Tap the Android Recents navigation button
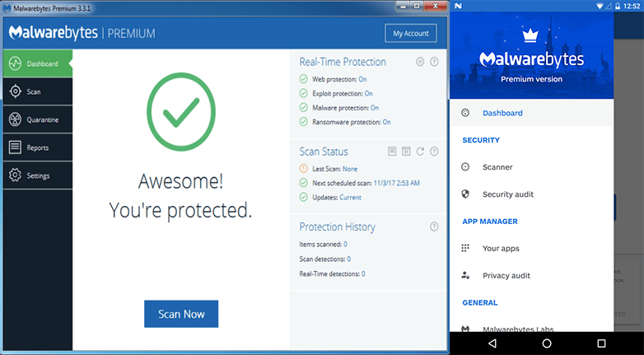The image size is (644, 355). pyautogui.click(x=601, y=343)
